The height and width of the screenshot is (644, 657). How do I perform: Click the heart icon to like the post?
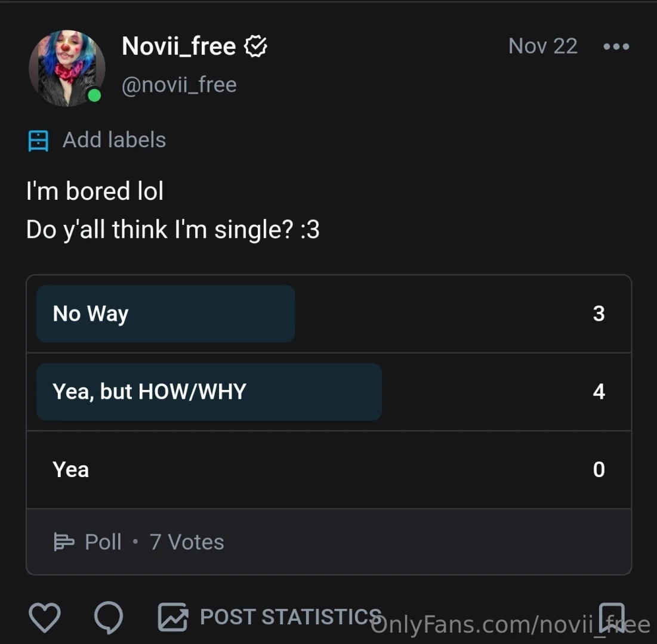pyautogui.click(x=45, y=618)
